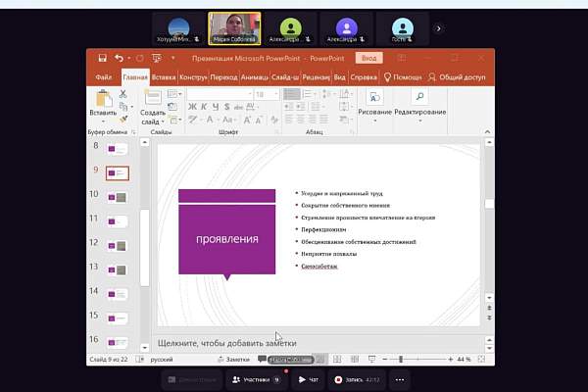The height and width of the screenshot is (392, 588).
Task: Click the Общий доступ share button
Action: click(457, 77)
